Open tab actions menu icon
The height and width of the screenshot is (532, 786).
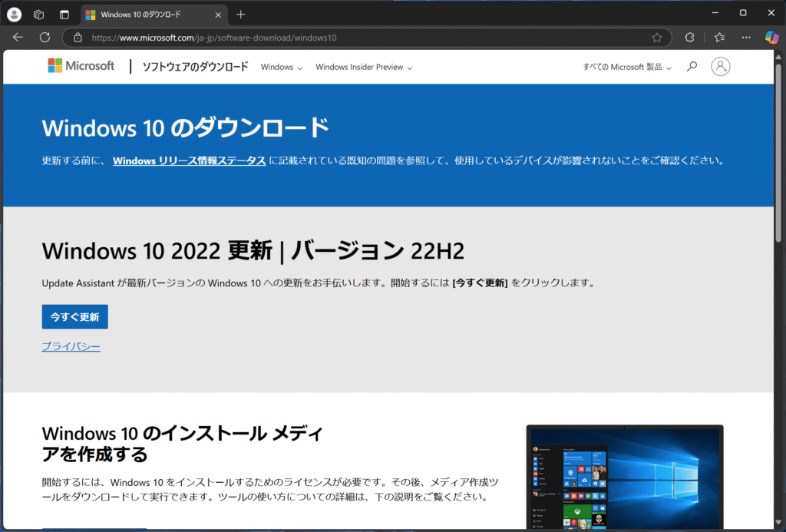pos(64,15)
